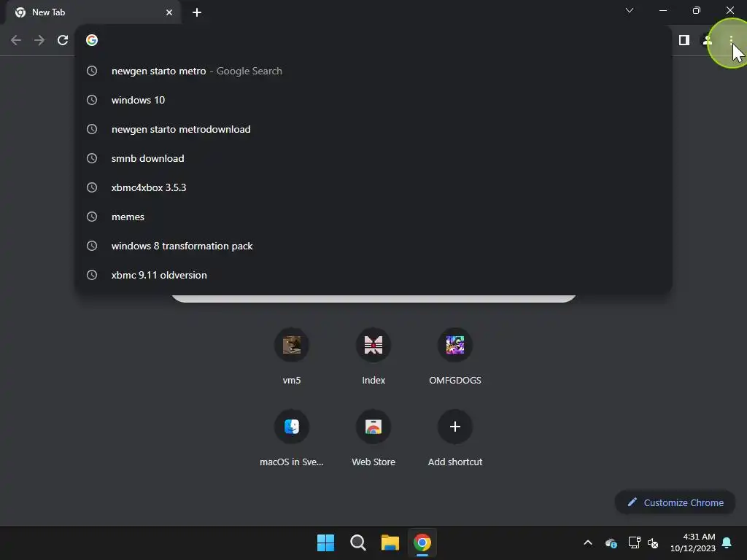Open a new tab with plus button
The width and height of the screenshot is (747, 560).
point(197,12)
